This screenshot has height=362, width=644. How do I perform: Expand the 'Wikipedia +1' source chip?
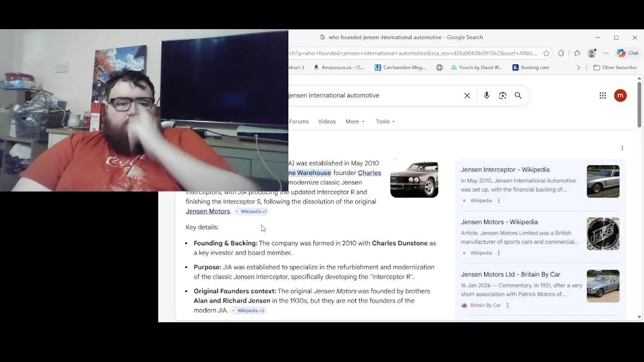click(251, 212)
